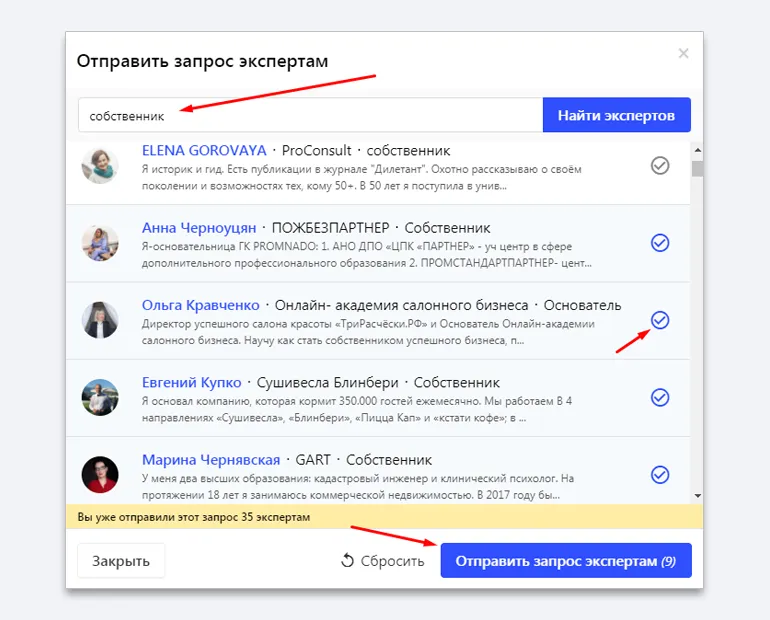
Task: Close the dialog with the X icon
Action: tap(683, 54)
